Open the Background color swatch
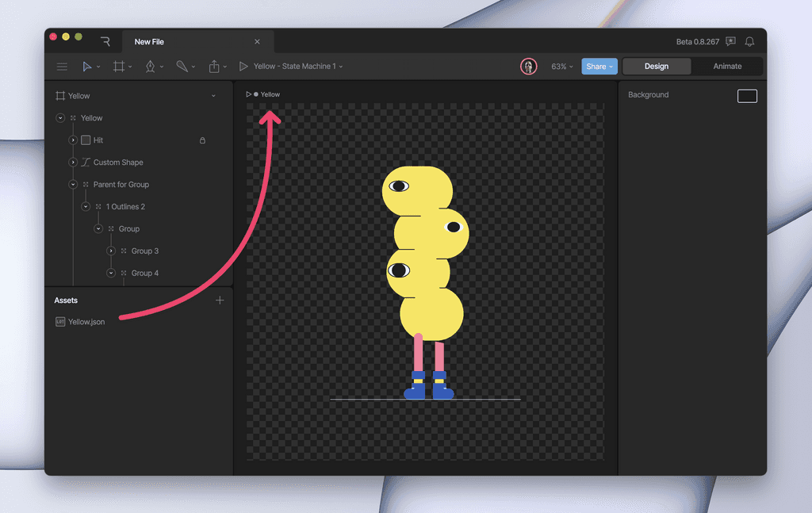The width and height of the screenshot is (812, 513). tap(746, 94)
